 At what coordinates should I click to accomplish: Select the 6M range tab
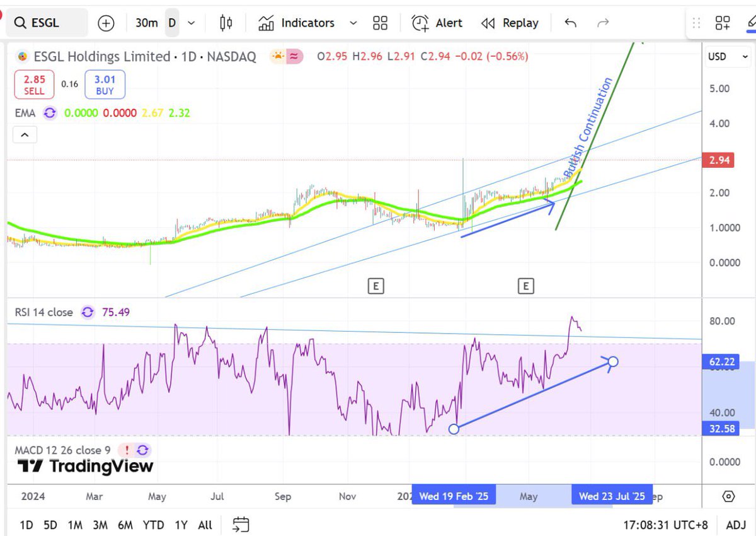[x=125, y=525]
